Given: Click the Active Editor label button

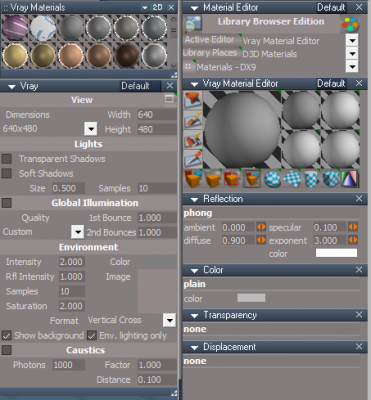Looking at the screenshot, I should pyautogui.click(x=212, y=40).
